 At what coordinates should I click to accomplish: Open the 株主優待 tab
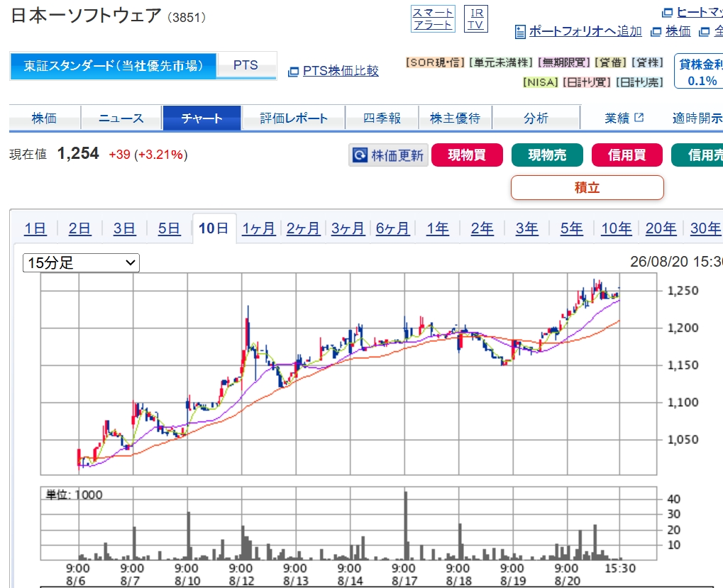click(x=455, y=118)
